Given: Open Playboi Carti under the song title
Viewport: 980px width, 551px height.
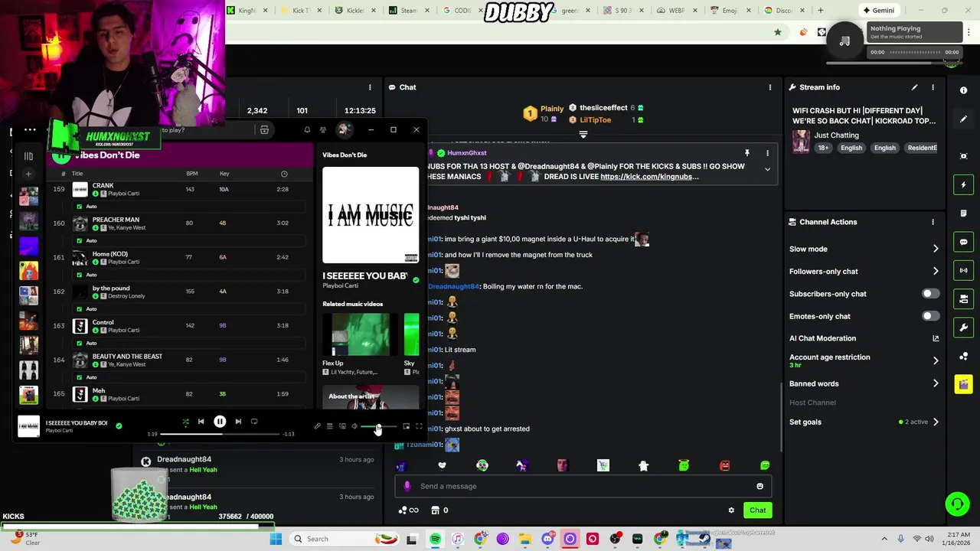Looking at the screenshot, I should [340, 285].
